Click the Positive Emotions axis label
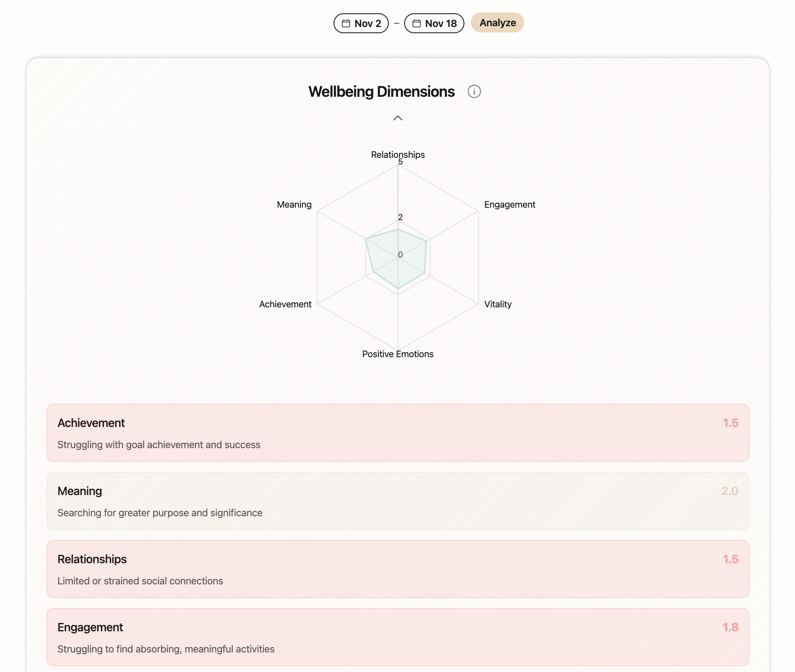Image resolution: width=795 pixels, height=672 pixels. [x=397, y=354]
